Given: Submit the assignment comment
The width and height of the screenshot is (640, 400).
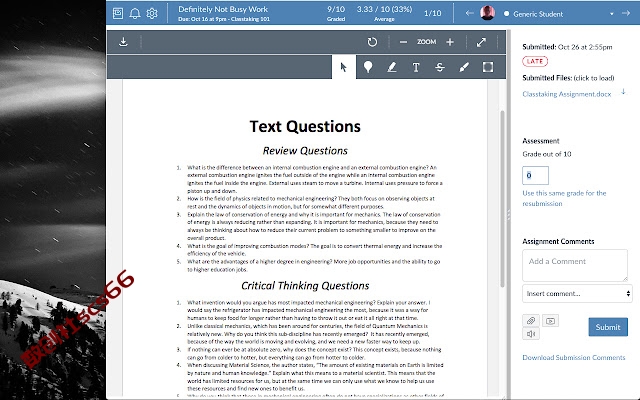Looking at the screenshot, I should tap(608, 327).
